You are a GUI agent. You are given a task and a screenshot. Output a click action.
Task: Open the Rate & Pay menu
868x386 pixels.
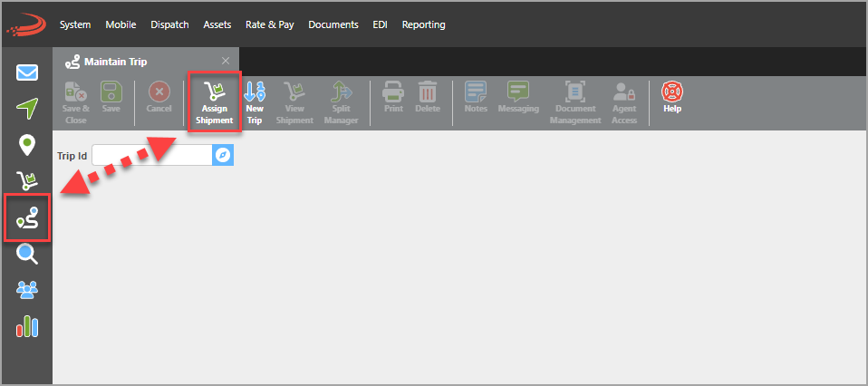269,24
